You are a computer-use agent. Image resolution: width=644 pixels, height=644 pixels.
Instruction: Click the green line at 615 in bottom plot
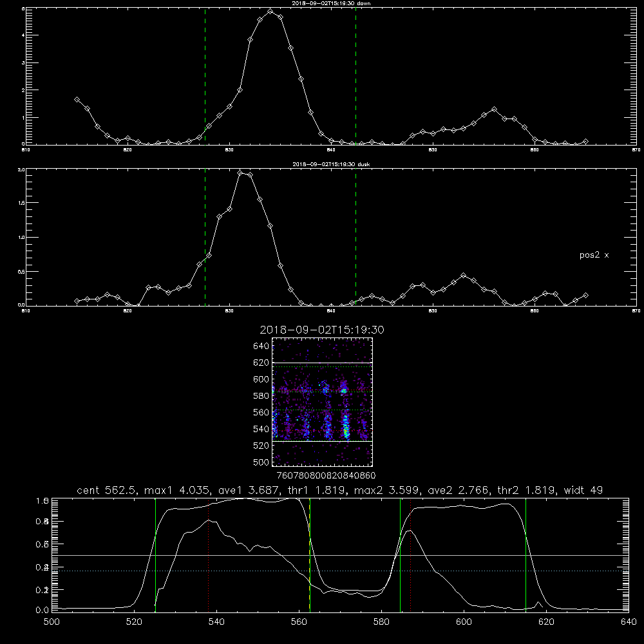(x=526, y=555)
